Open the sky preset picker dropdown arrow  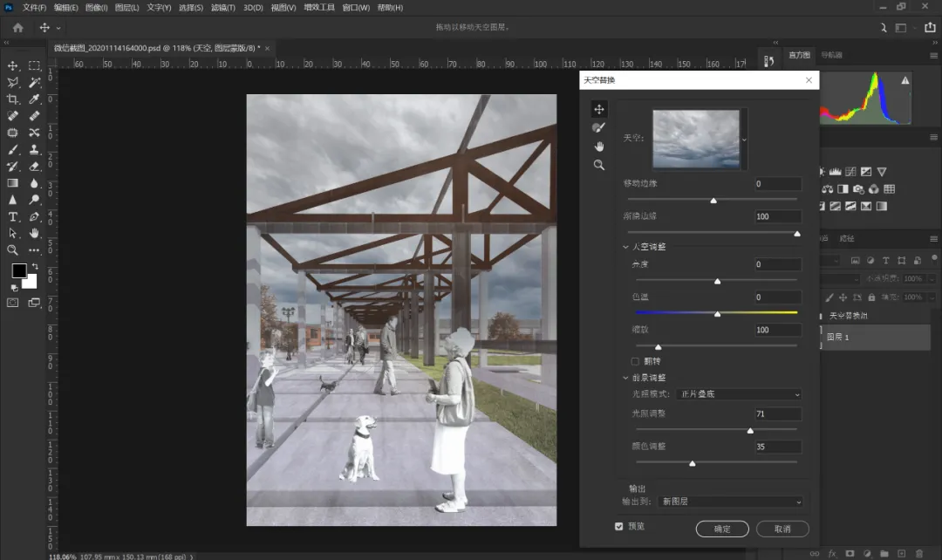click(744, 139)
